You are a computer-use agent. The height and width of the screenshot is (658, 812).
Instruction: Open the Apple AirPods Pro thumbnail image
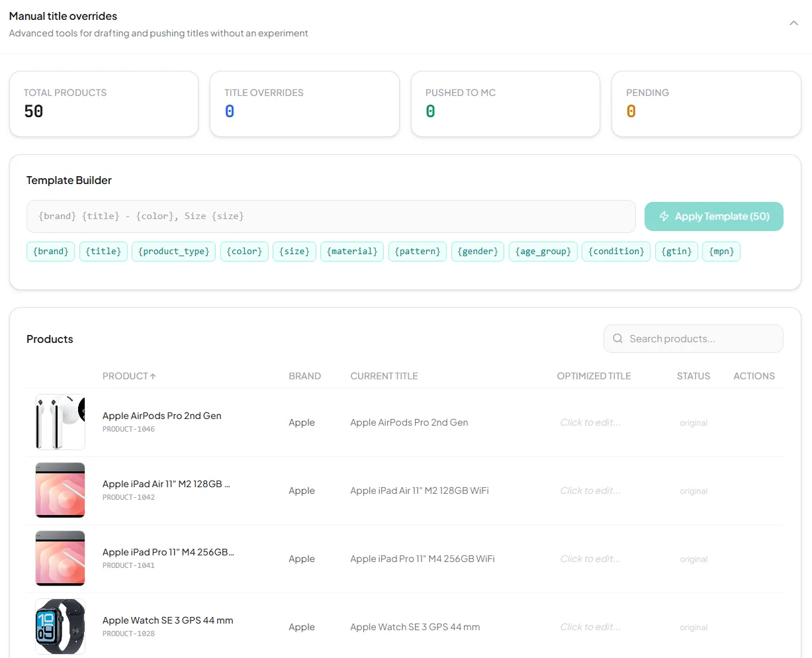coord(60,422)
